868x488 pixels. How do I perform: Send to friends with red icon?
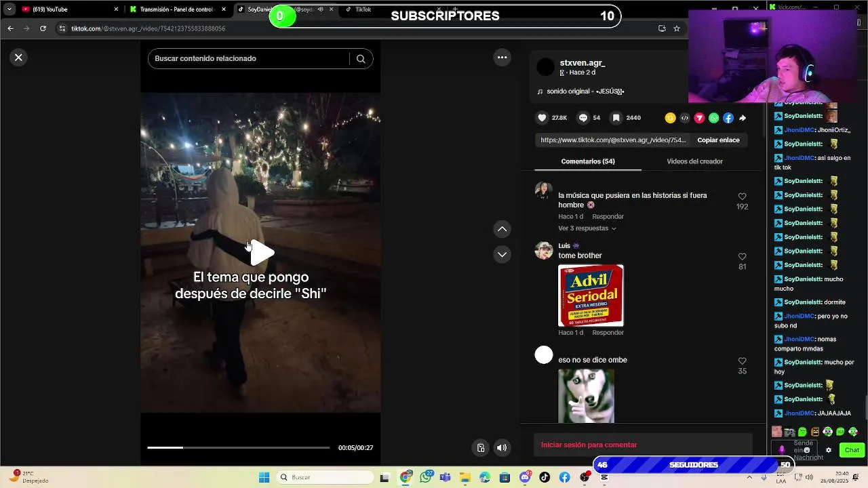[699, 118]
